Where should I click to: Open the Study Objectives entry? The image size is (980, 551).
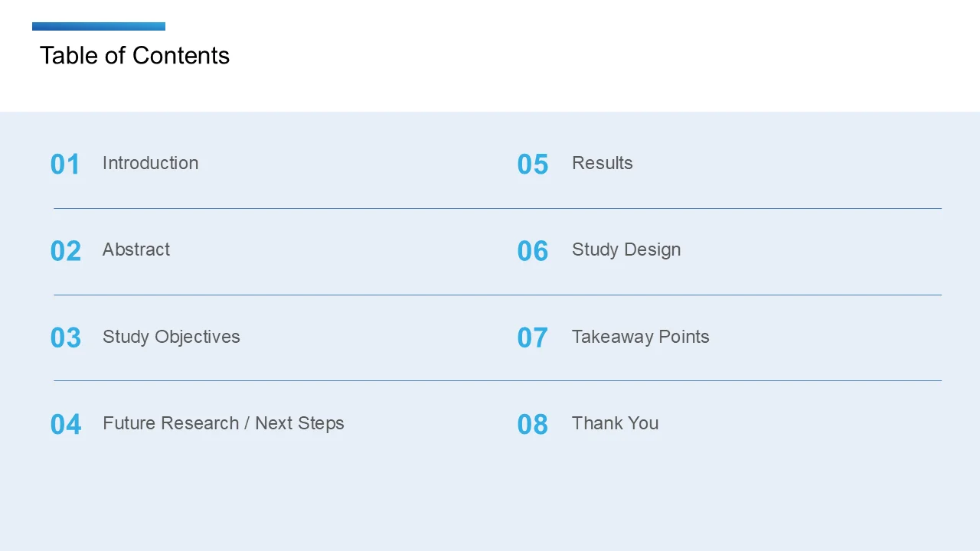click(171, 337)
